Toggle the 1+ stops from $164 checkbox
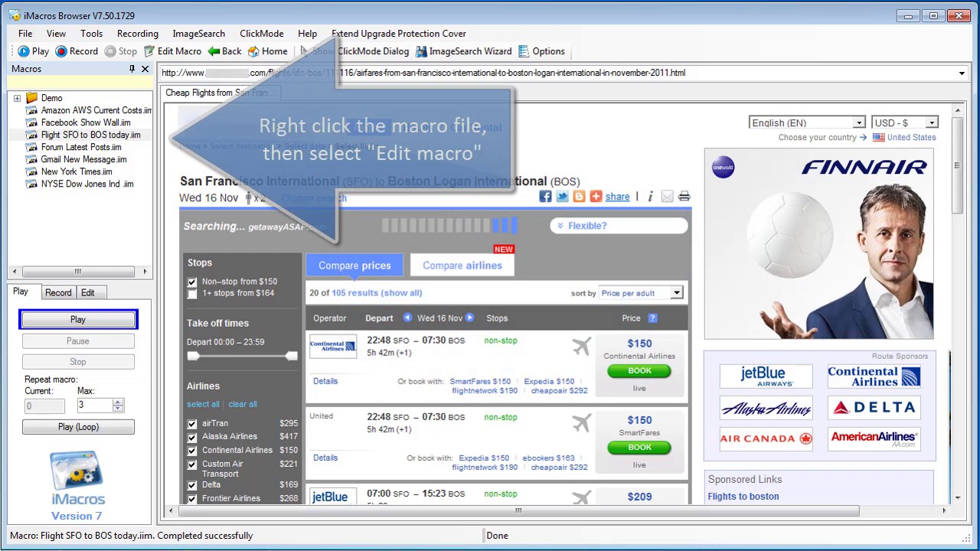The width and height of the screenshot is (980, 551). [192, 293]
